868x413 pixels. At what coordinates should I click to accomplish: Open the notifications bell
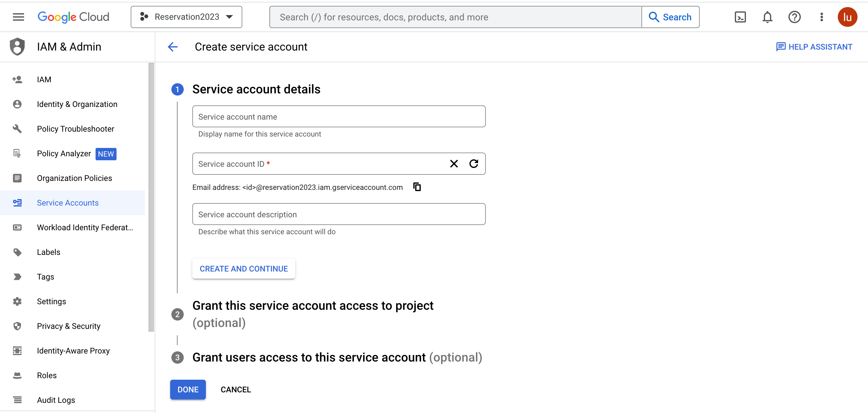[x=767, y=17]
